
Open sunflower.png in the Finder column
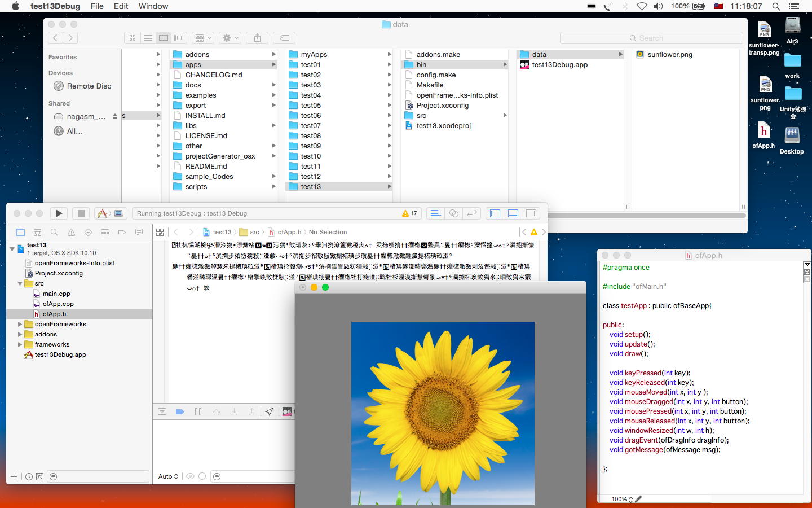coord(669,55)
